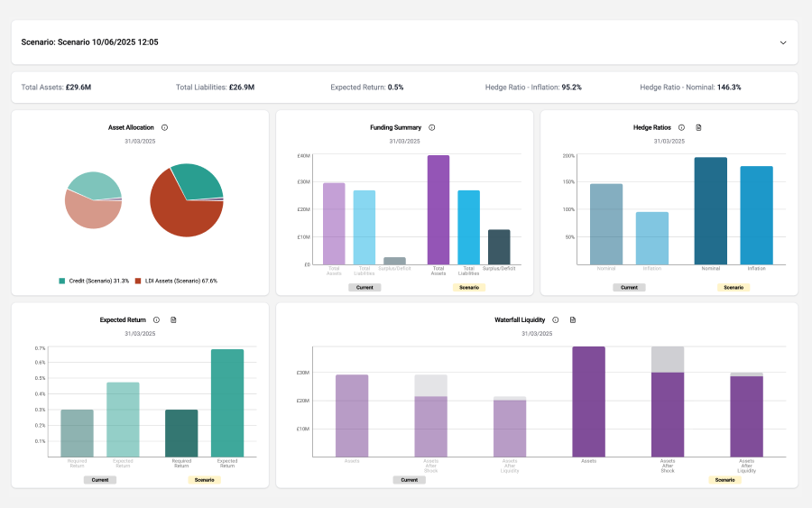Toggle Current series in Funding Summary chart
The height and width of the screenshot is (508, 812).
364,287
